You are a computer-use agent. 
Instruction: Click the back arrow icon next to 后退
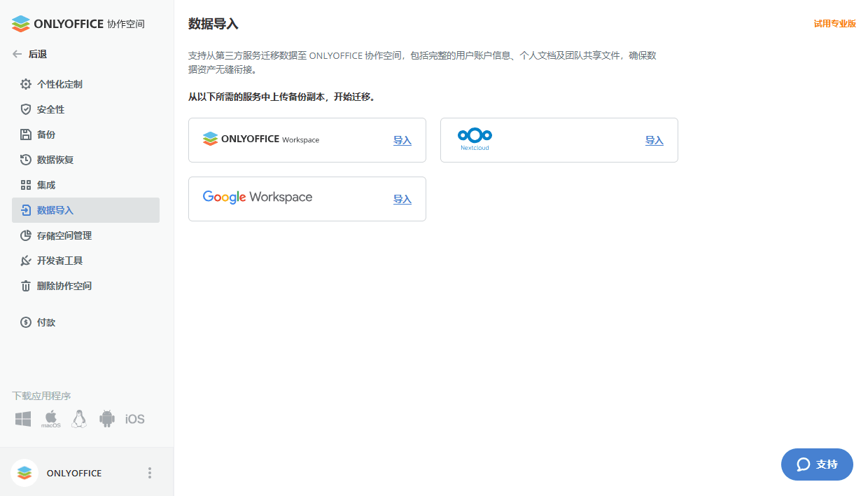point(17,54)
